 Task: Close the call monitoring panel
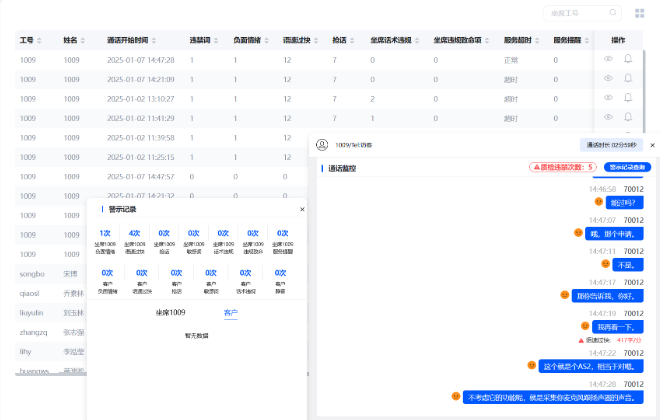pyautogui.click(x=652, y=145)
